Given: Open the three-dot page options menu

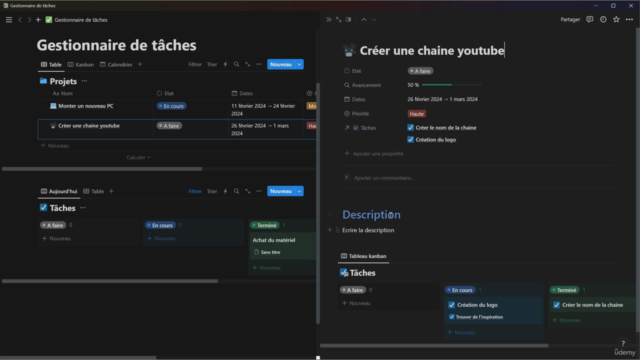Looking at the screenshot, I should point(629,19).
